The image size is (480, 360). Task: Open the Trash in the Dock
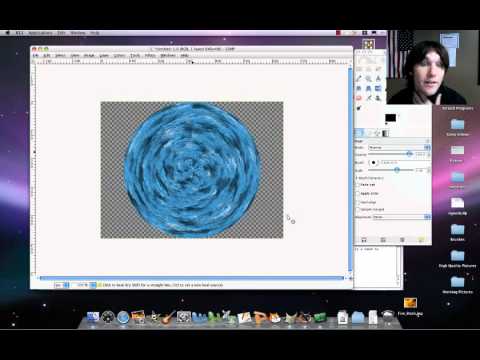(x=388, y=316)
